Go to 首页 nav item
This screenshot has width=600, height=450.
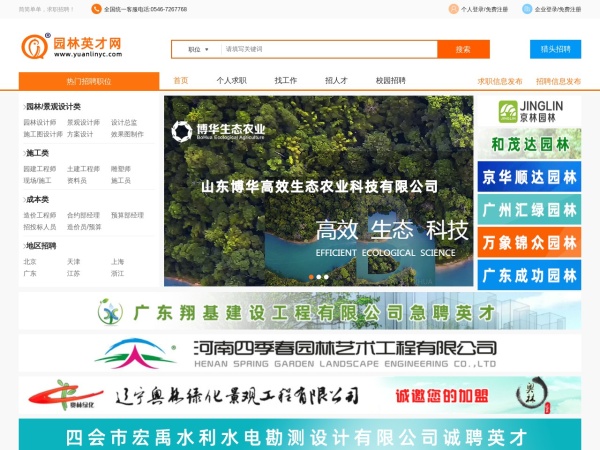tap(181, 80)
